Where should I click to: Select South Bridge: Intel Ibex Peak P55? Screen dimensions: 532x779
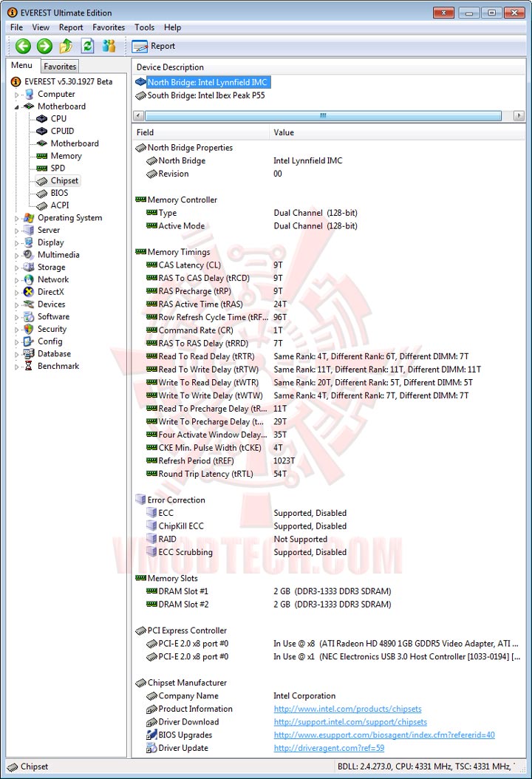pos(201,95)
